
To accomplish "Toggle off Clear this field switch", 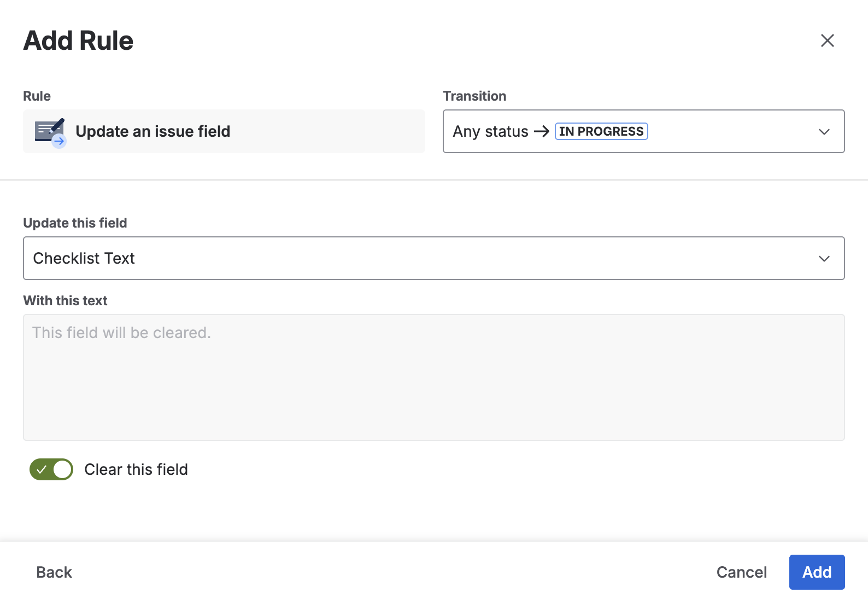I will [51, 469].
